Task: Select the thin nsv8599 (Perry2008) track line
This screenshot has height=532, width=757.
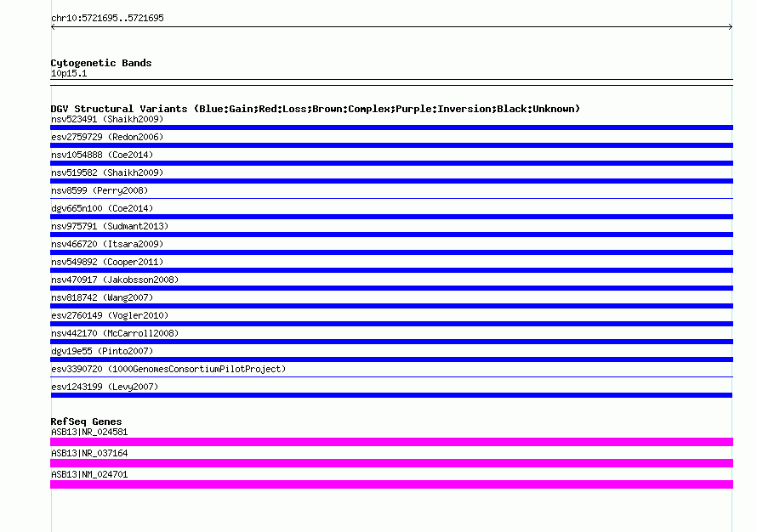Action: (391, 198)
